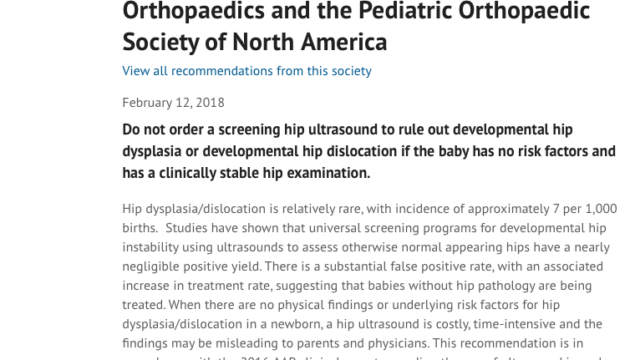Click the '7 per 1,000' incidence text

tap(585, 209)
